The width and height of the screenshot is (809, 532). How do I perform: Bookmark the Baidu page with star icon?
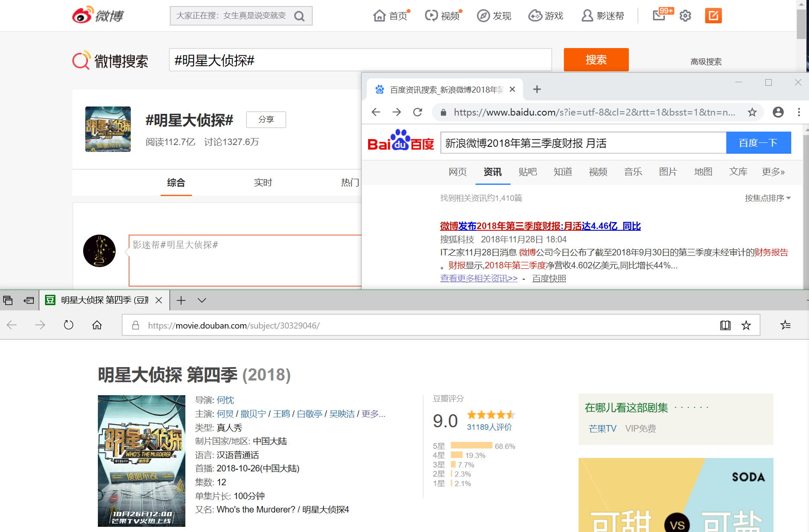coord(752,113)
